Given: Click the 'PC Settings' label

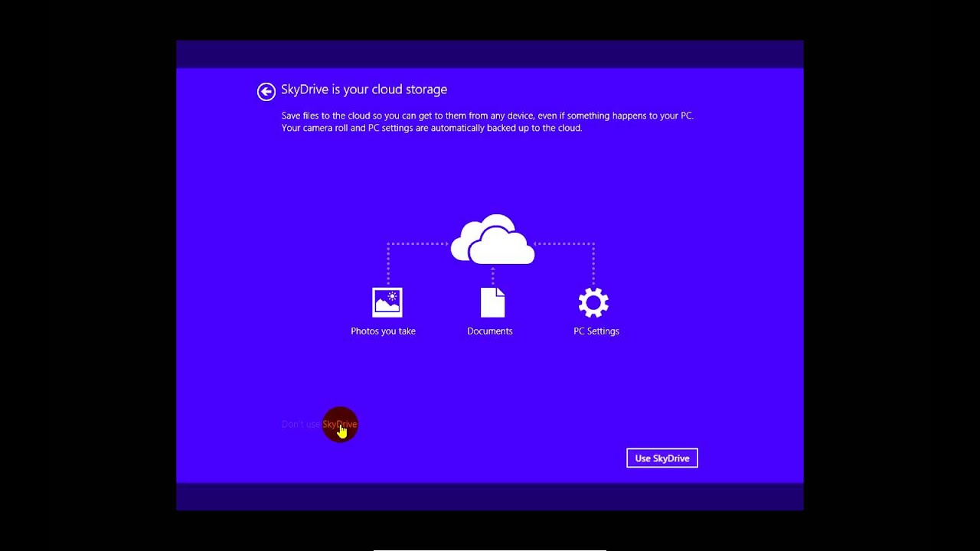Looking at the screenshot, I should (x=596, y=331).
